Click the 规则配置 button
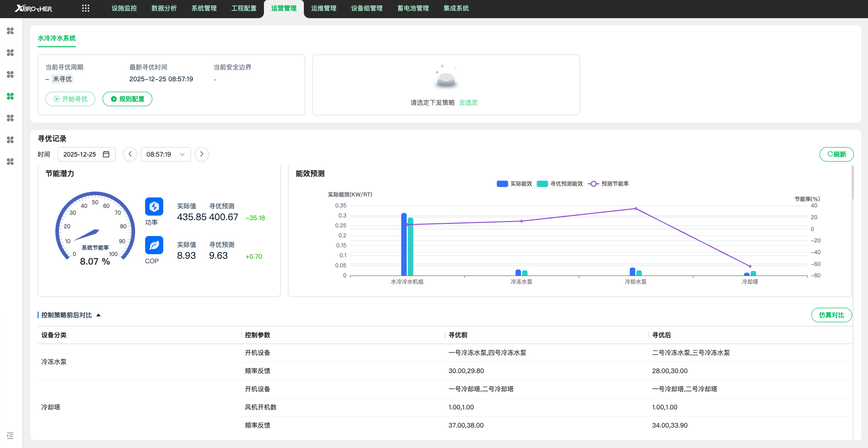This screenshot has width=868, height=448. pos(127,99)
